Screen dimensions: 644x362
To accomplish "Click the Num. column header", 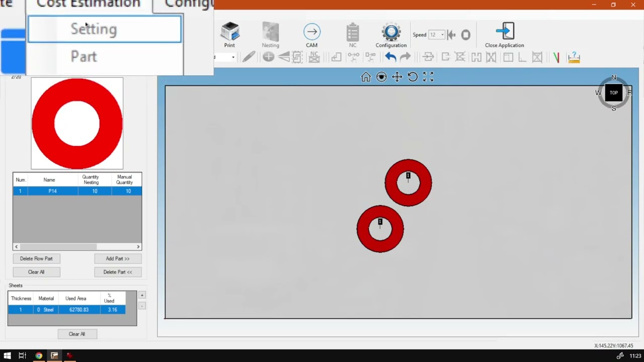I will (21, 179).
